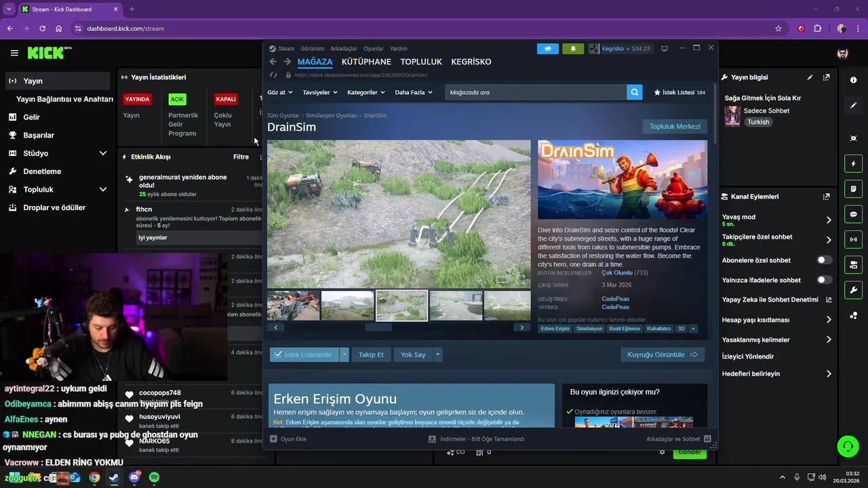The image size is (868, 488).
Task: Click Steam store search magnifier button
Action: coord(634,92)
